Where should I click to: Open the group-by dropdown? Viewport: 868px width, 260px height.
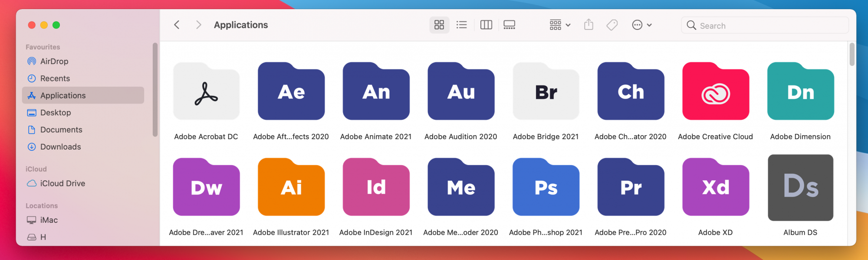(560, 25)
